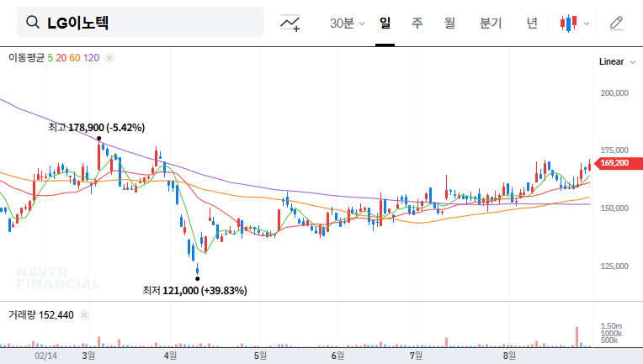Click the 169,200 current price tag
Viewport: 643px width, 364px height.
point(619,163)
